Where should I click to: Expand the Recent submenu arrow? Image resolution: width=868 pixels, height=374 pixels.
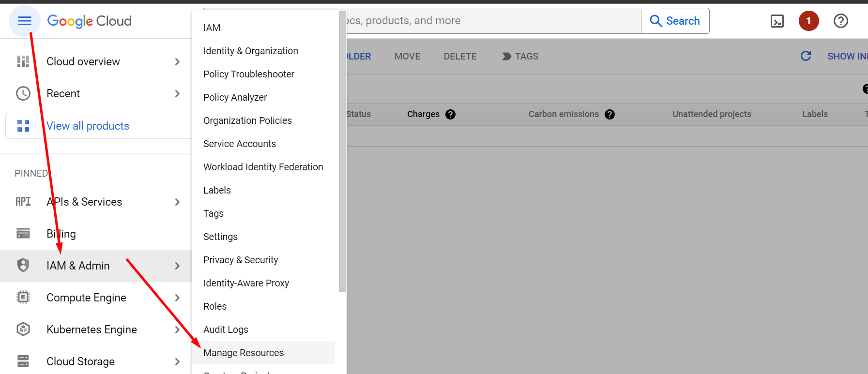click(177, 93)
